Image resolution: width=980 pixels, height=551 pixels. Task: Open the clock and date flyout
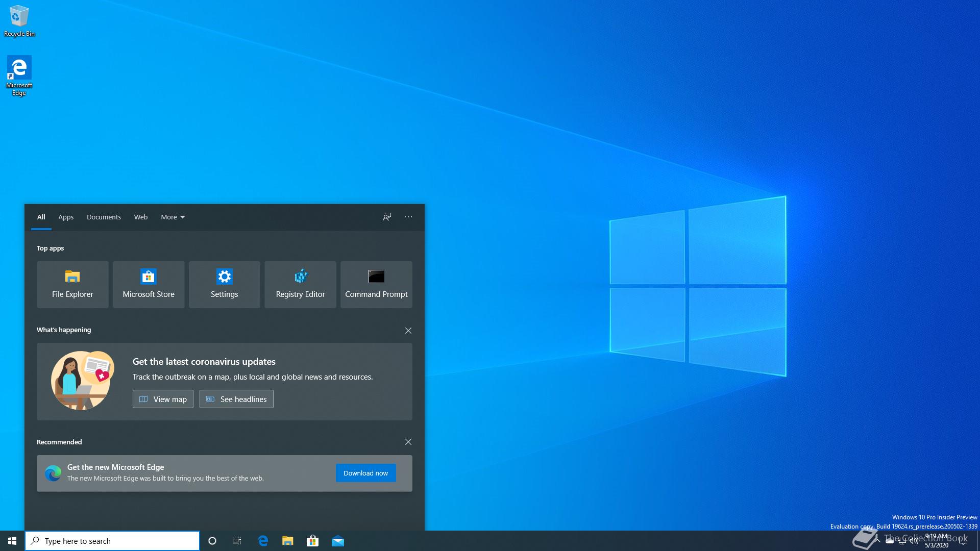937,541
